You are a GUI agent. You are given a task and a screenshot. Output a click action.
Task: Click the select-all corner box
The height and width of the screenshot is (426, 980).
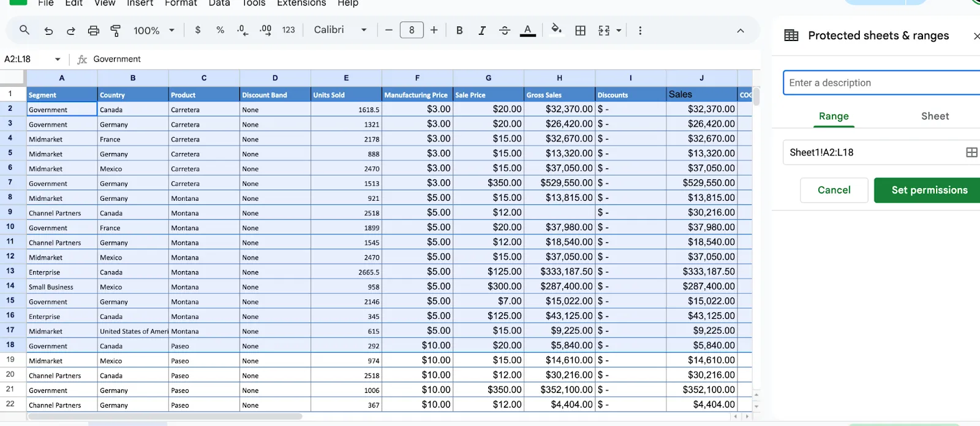(12, 78)
